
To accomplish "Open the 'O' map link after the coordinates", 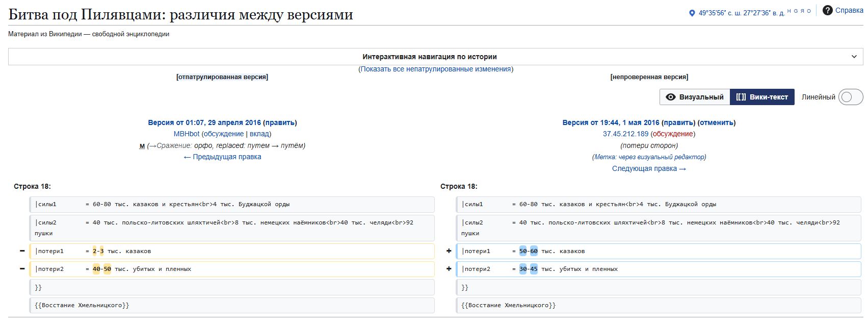I will [x=809, y=11].
